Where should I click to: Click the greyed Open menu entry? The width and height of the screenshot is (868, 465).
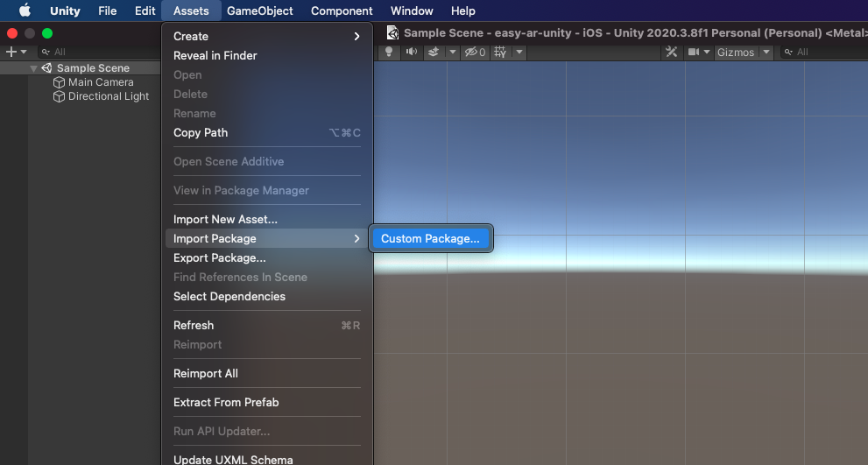267,74
